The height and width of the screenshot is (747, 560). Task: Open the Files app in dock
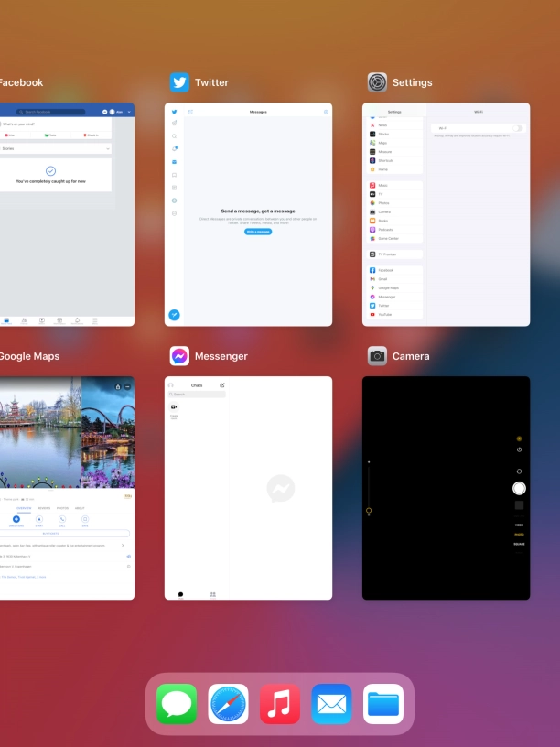[383, 704]
